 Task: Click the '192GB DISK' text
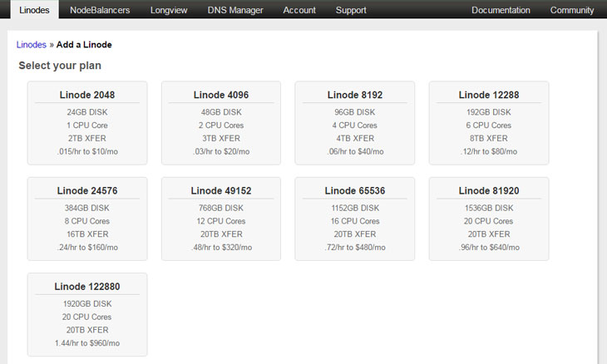[489, 112]
